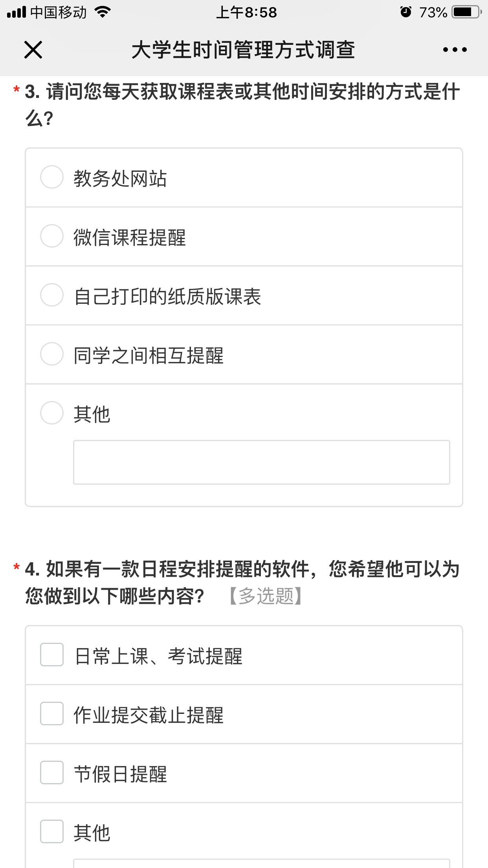Viewport: 488px width, 868px height.
Task: Tap the 上午8:58 clock in status bar
Action: 246,12
